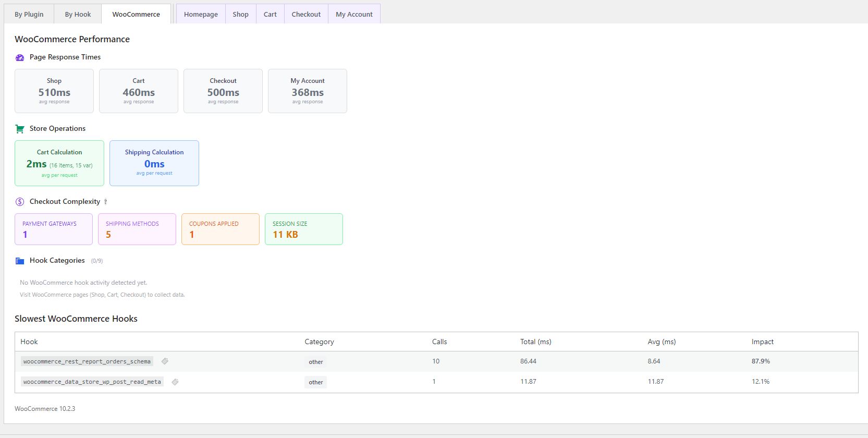Select hook woocommerce_data_store_wp_post_read_meta
The height and width of the screenshot is (438, 868).
[x=92, y=382]
